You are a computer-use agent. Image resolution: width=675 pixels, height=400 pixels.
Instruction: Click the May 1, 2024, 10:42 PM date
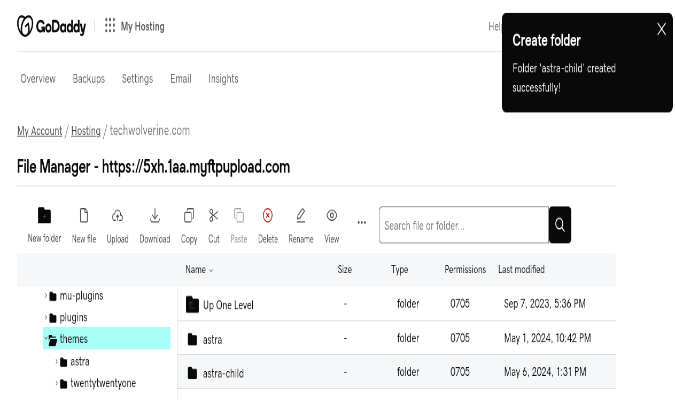click(x=548, y=338)
